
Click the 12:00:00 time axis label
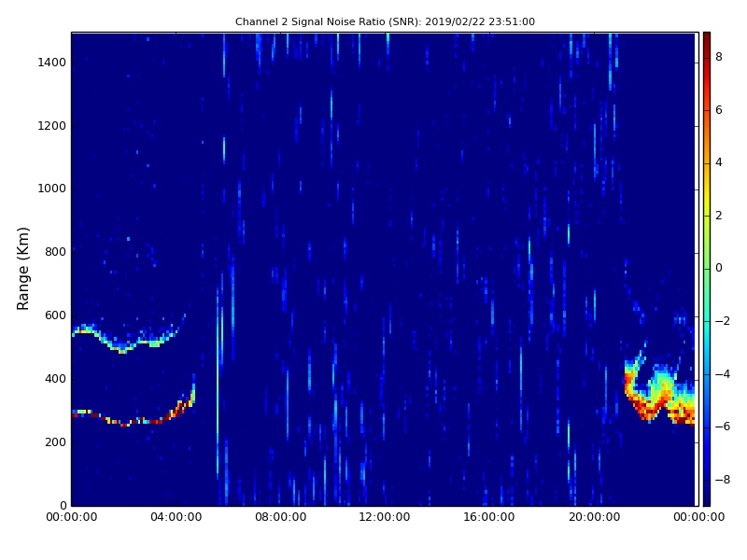385,517
